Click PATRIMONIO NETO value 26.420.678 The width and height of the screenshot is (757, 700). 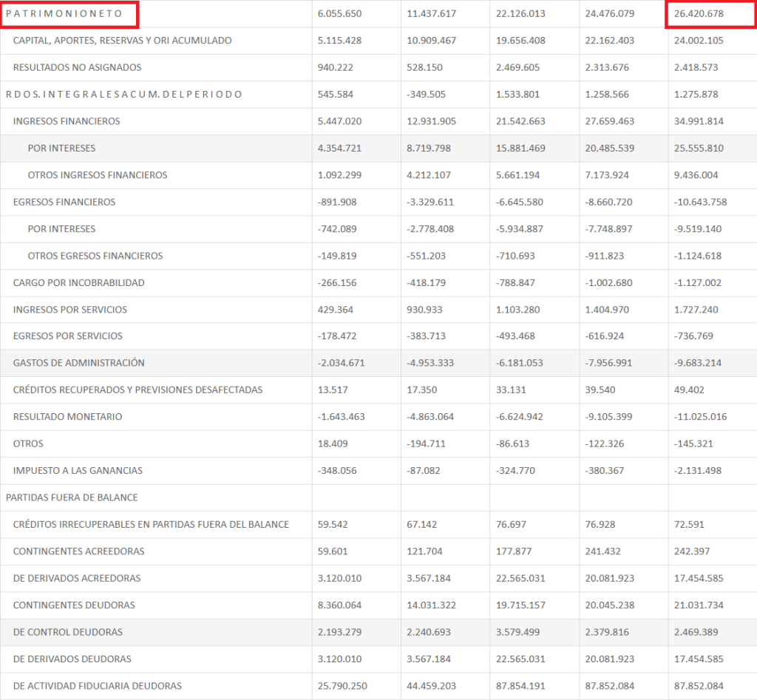tap(699, 13)
